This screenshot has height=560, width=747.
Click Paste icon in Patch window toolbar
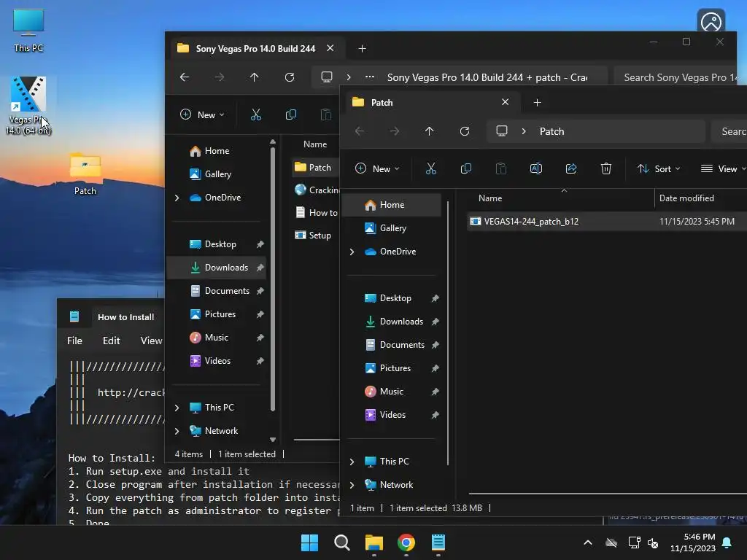[500, 168]
